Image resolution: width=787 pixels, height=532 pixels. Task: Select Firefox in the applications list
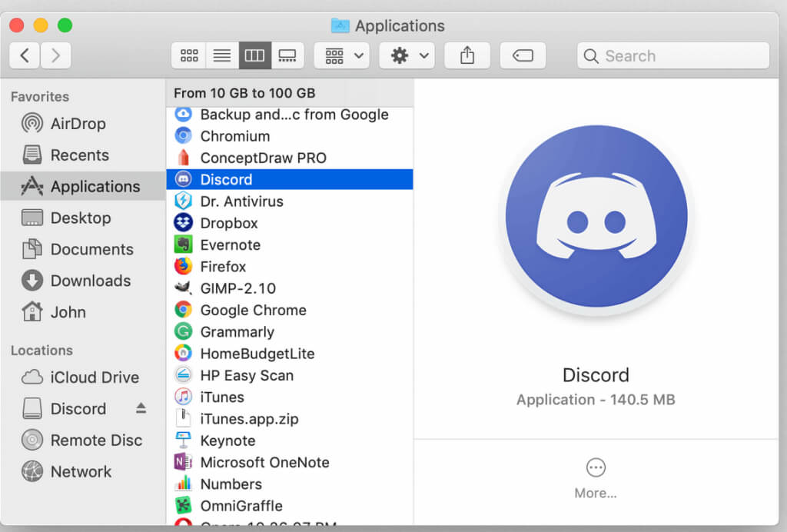[223, 267]
